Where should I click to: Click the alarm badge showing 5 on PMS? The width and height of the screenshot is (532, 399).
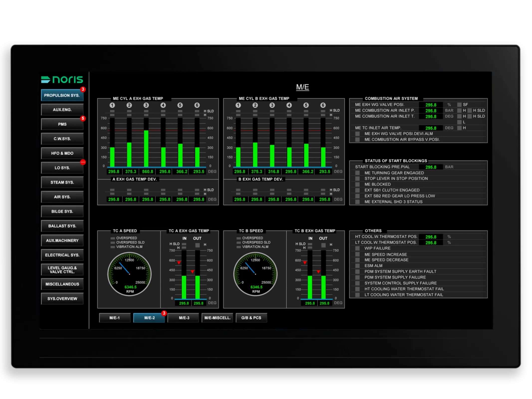point(83,119)
